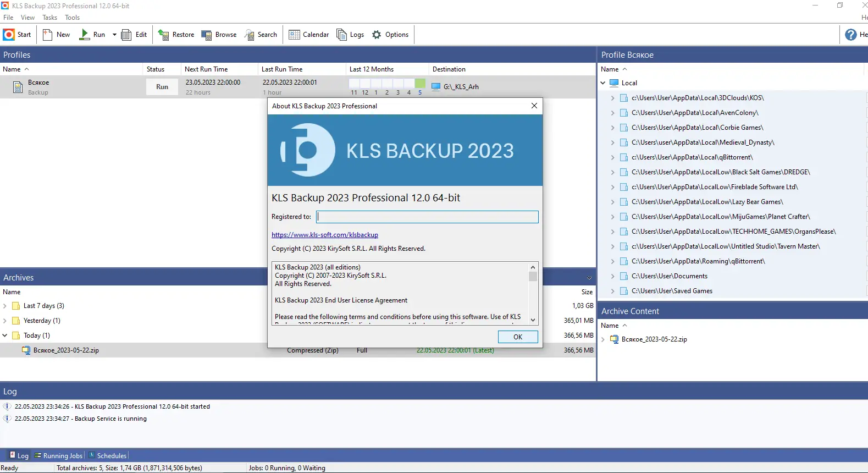Click the Local computer icon
The image size is (868, 473).
click(614, 83)
